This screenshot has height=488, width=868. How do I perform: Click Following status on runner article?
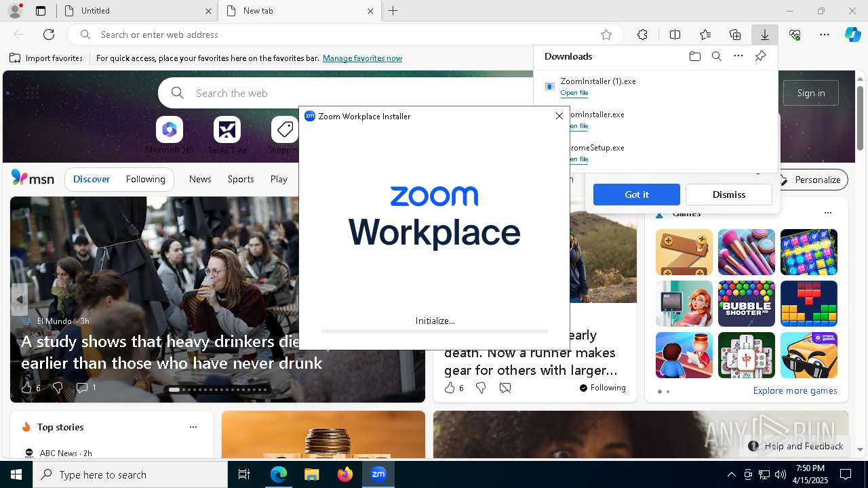coord(602,388)
